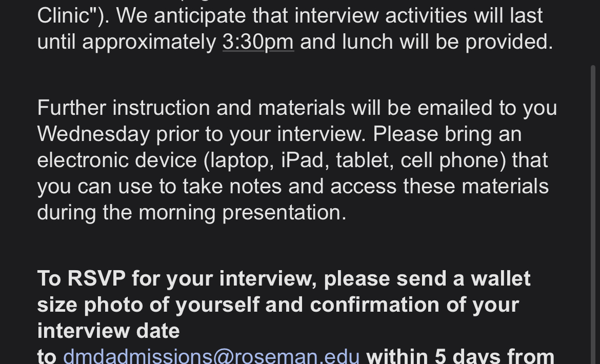Click the bold word "confirmation"
Viewport: 600px width, 364px height.
375,305
